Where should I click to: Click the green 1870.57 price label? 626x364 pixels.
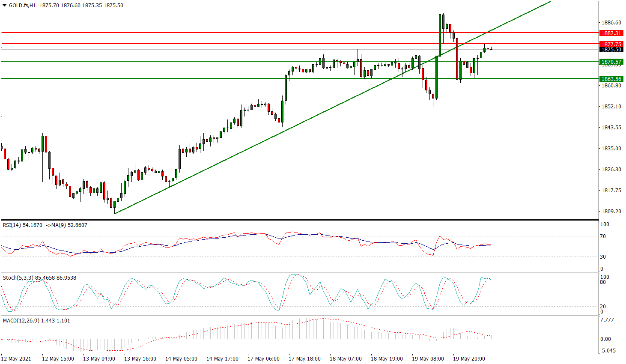click(611, 62)
